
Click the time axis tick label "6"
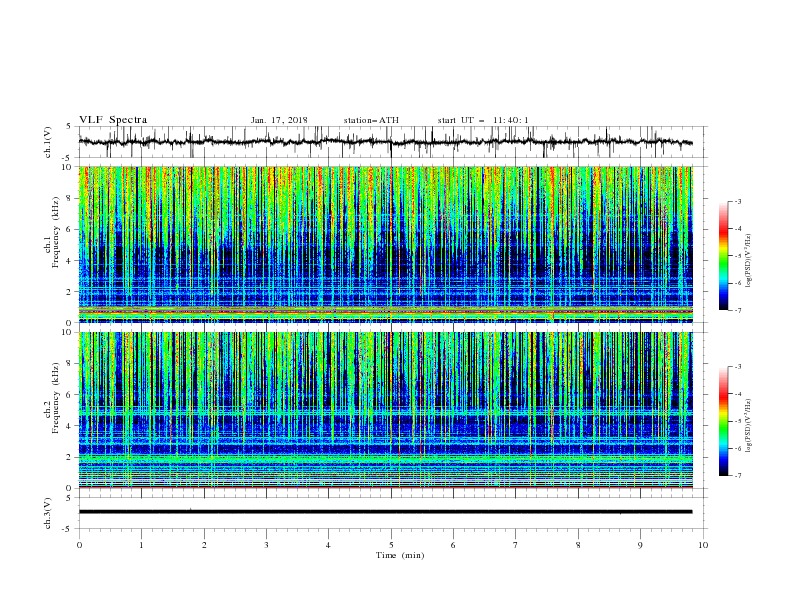453,545
